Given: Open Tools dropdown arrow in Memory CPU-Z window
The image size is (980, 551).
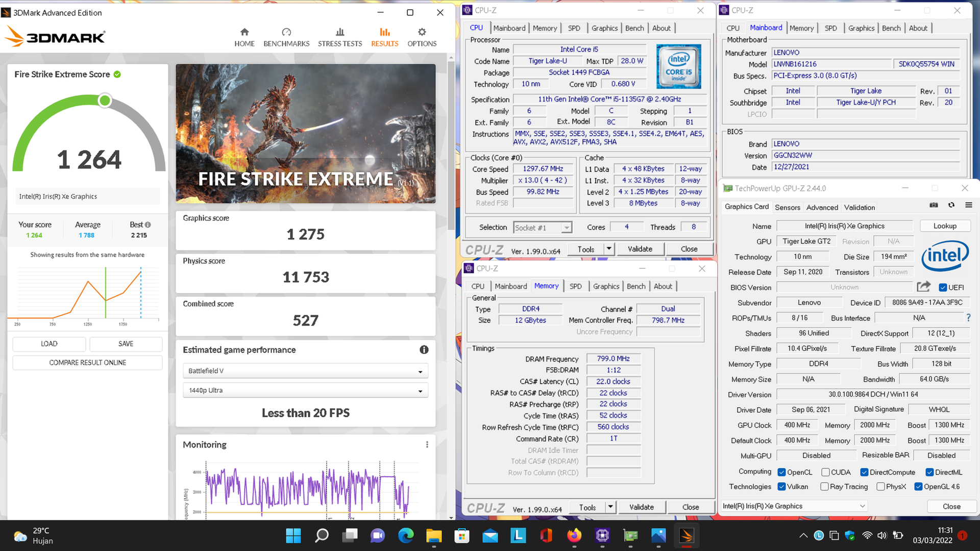Looking at the screenshot, I should tap(610, 507).
